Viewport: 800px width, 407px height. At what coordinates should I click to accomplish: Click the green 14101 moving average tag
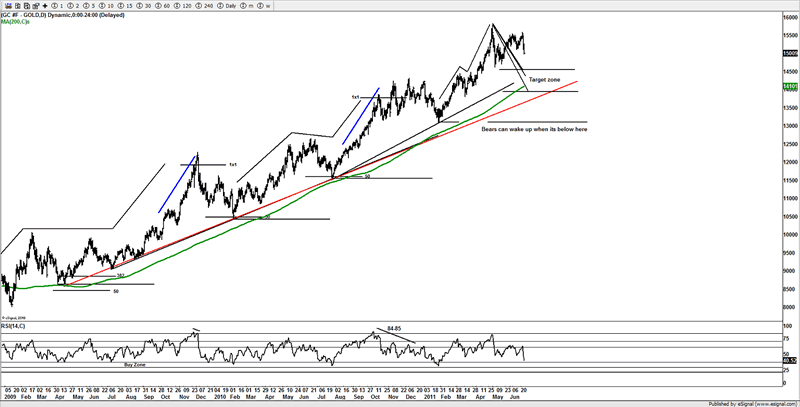click(790, 87)
